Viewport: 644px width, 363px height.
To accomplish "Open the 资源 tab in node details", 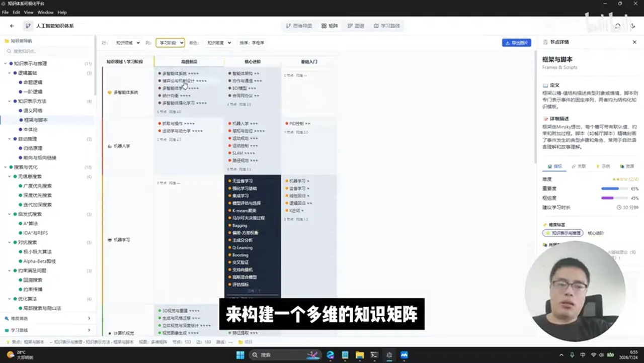I will point(626,166).
